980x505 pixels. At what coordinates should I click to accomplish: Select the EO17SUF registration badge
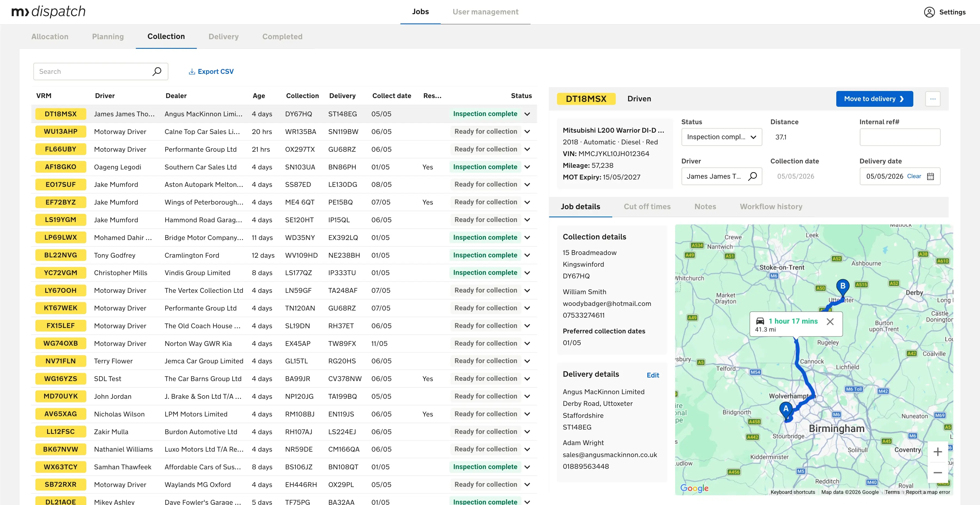[60, 185]
